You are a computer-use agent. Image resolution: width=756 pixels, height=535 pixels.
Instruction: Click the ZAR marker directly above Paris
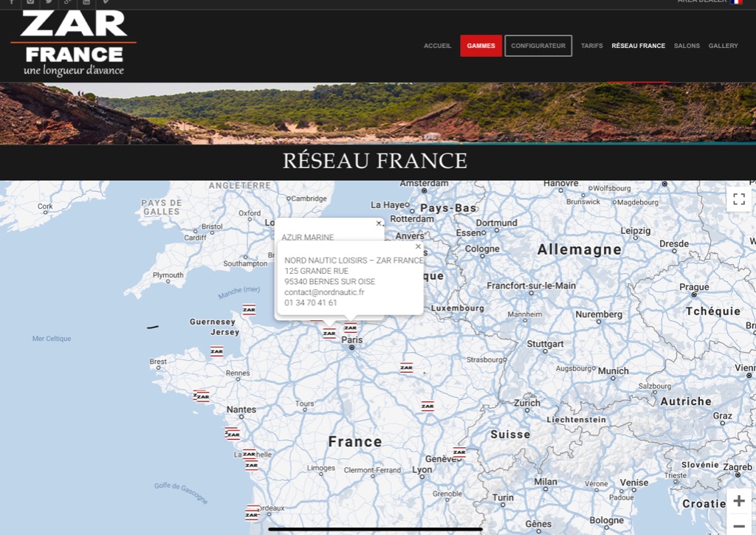(x=351, y=328)
